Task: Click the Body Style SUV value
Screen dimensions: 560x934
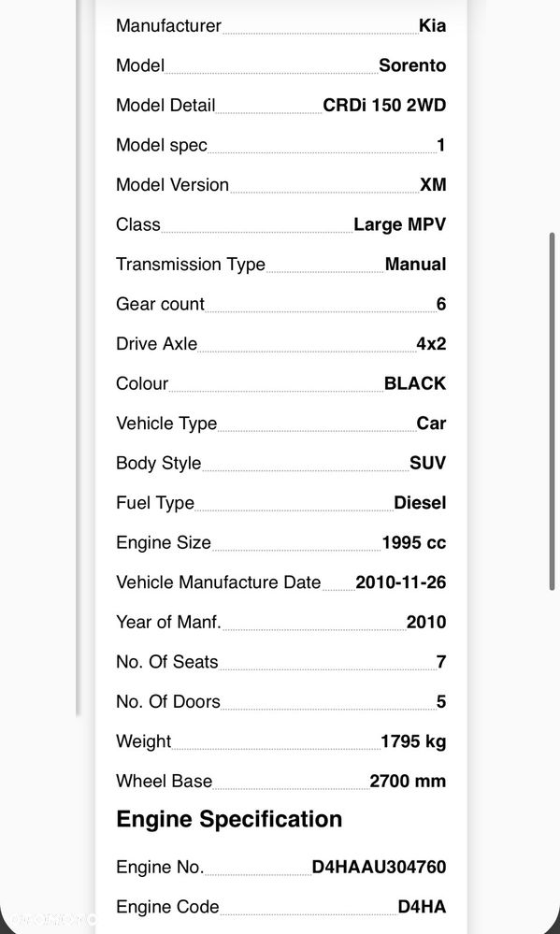Action: (x=428, y=463)
